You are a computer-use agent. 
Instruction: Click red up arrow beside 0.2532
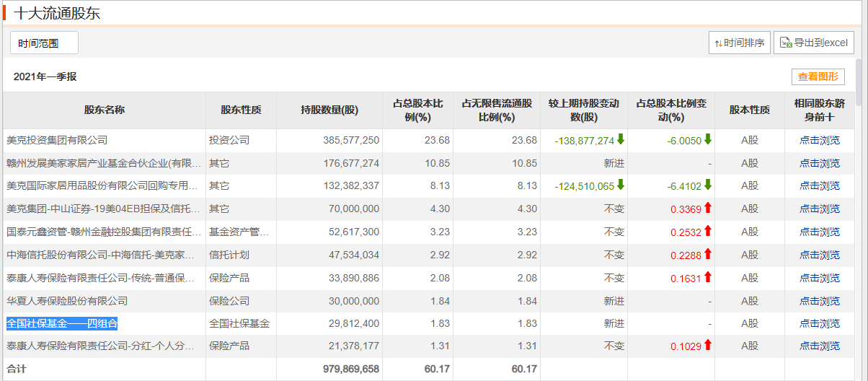pos(708,231)
